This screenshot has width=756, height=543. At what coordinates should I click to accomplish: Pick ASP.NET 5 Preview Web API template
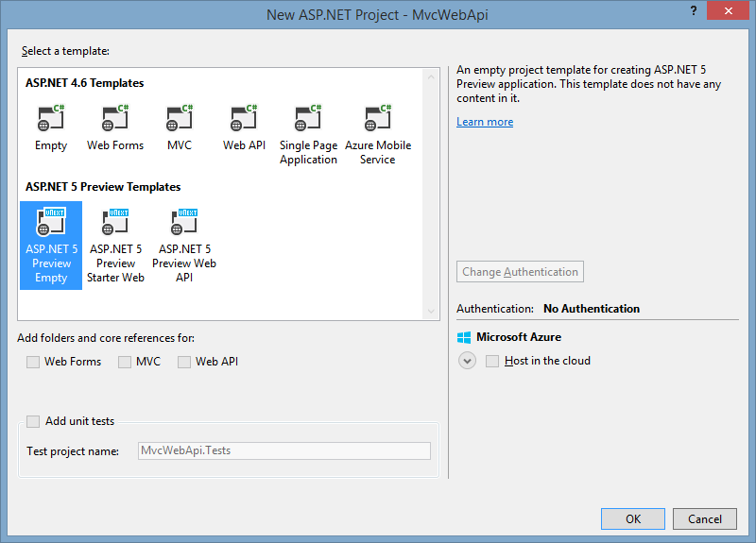coord(184,246)
